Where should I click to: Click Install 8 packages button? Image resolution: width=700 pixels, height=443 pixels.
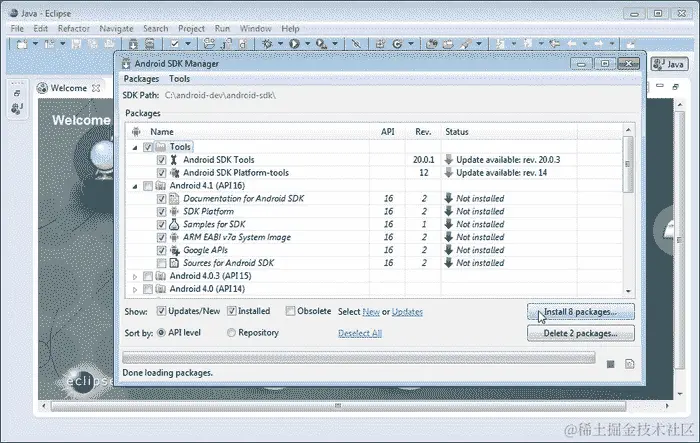click(x=580, y=312)
